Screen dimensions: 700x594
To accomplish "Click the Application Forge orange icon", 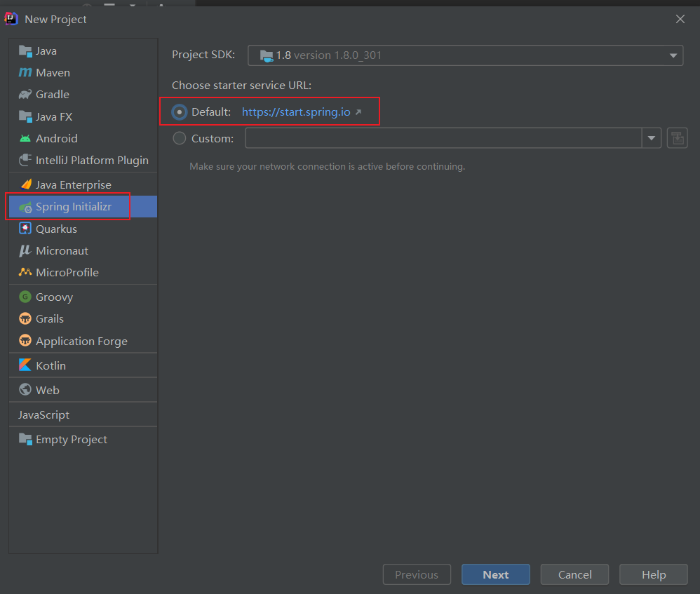I will click(x=25, y=341).
